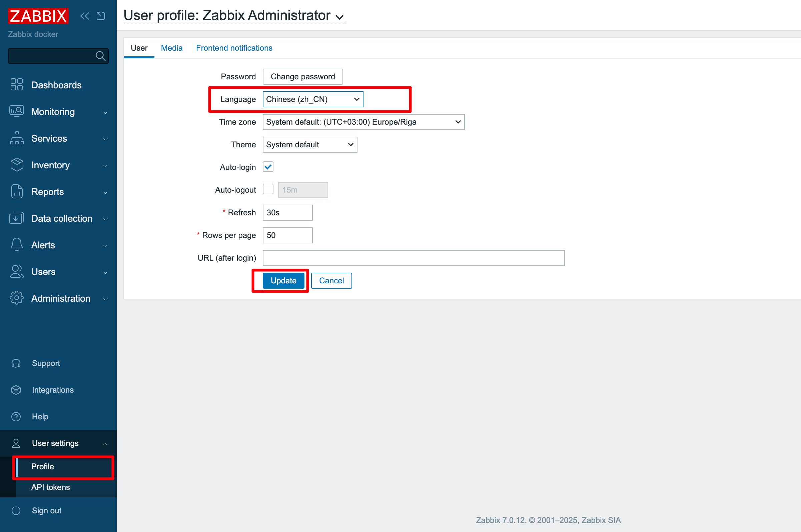
Task: Open Integrations in the sidebar
Action: click(53, 390)
